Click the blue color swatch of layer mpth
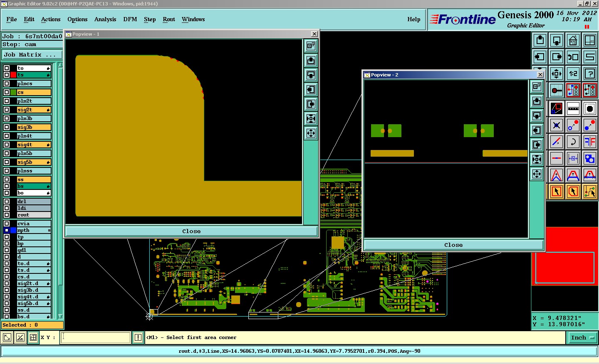 coord(13,230)
